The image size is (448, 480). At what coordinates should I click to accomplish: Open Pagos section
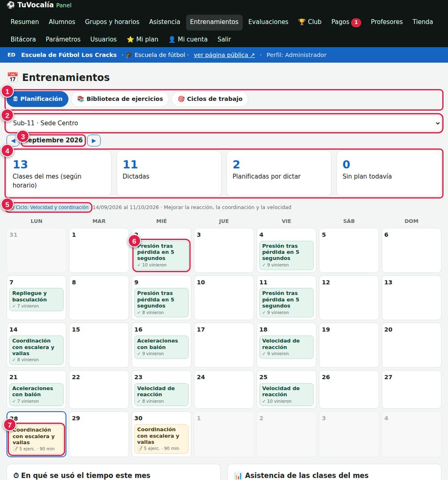340,22
